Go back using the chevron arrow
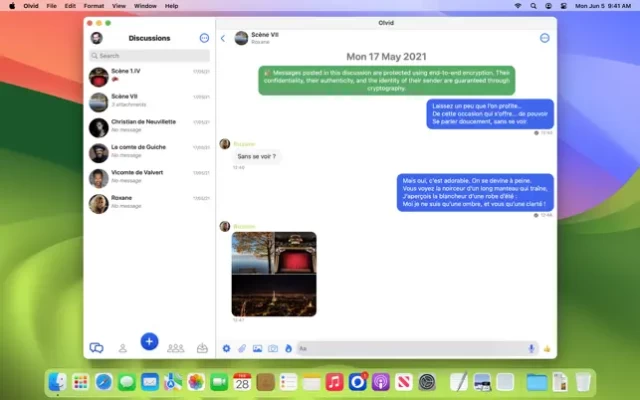 [x=223, y=38]
